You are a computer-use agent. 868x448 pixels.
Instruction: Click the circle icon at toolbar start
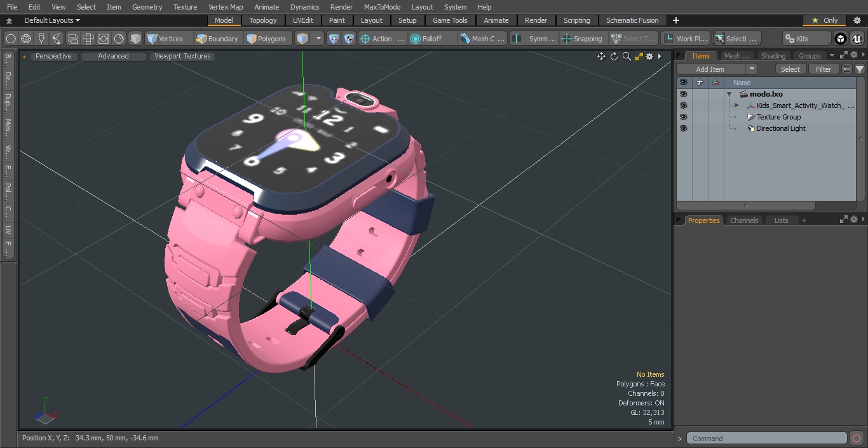[x=10, y=39]
